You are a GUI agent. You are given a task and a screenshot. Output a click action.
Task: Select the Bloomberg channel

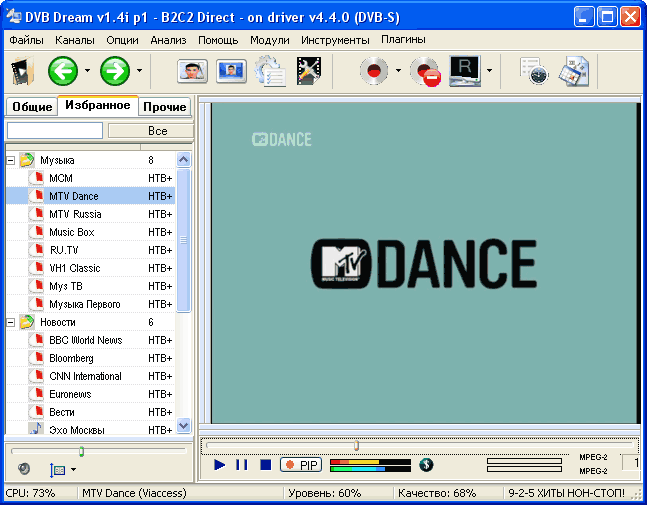pos(90,358)
